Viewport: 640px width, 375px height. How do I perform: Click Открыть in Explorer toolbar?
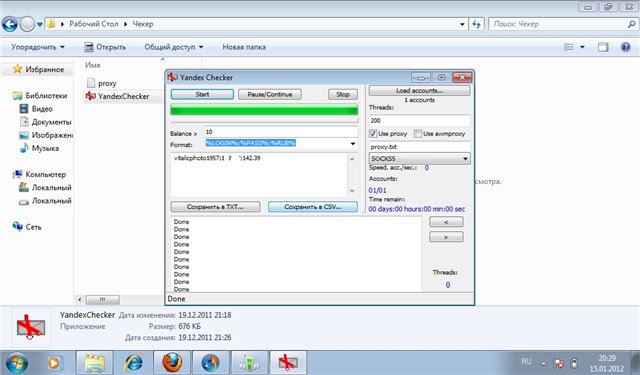click(105, 47)
